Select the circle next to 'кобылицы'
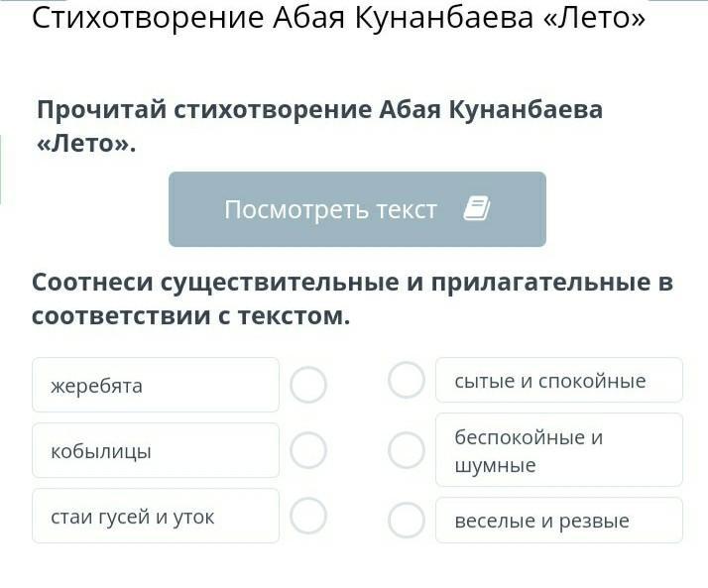Screen dimensions: 708x588 [308, 450]
